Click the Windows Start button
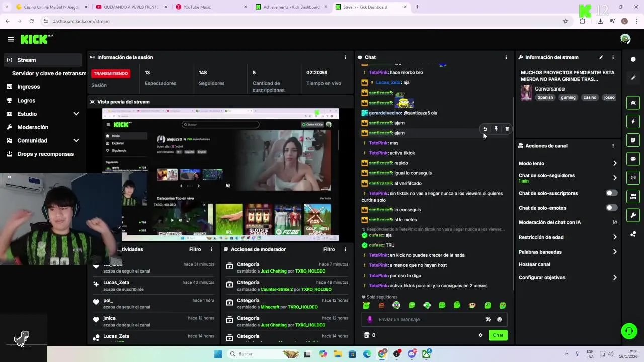This screenshot has height=362, width=644. coord(218,354)
